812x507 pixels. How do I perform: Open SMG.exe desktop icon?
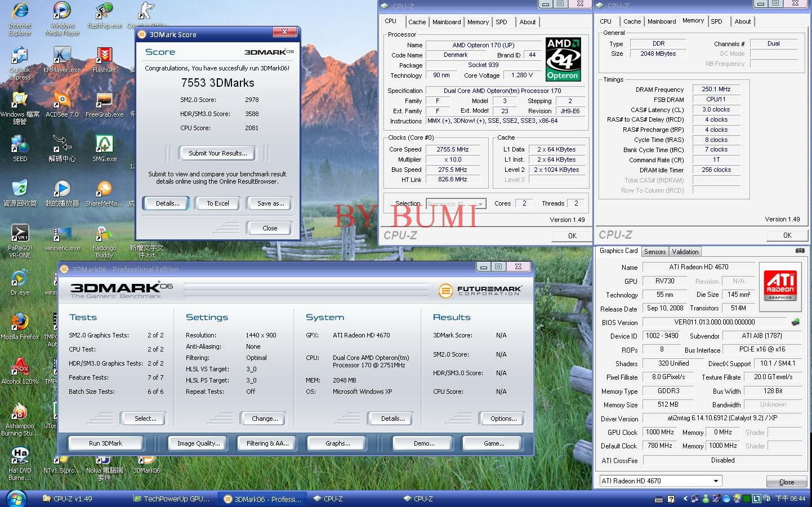point(104,149)
